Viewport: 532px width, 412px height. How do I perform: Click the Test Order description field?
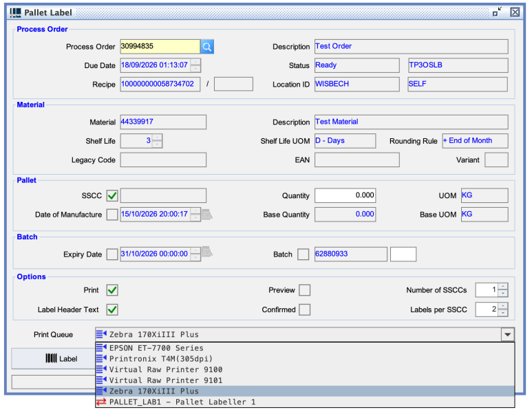(411, 47)
